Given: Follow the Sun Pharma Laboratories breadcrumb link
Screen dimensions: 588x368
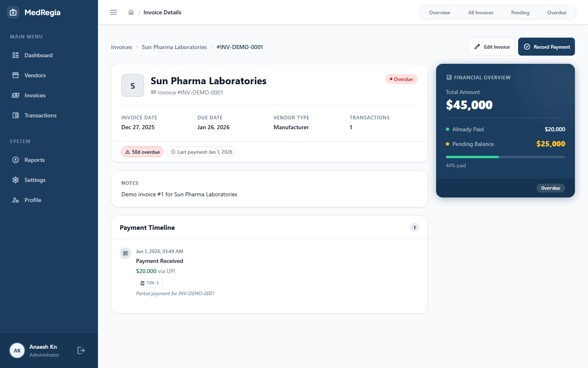Looking at the screenshot, I should click(174, 47).
